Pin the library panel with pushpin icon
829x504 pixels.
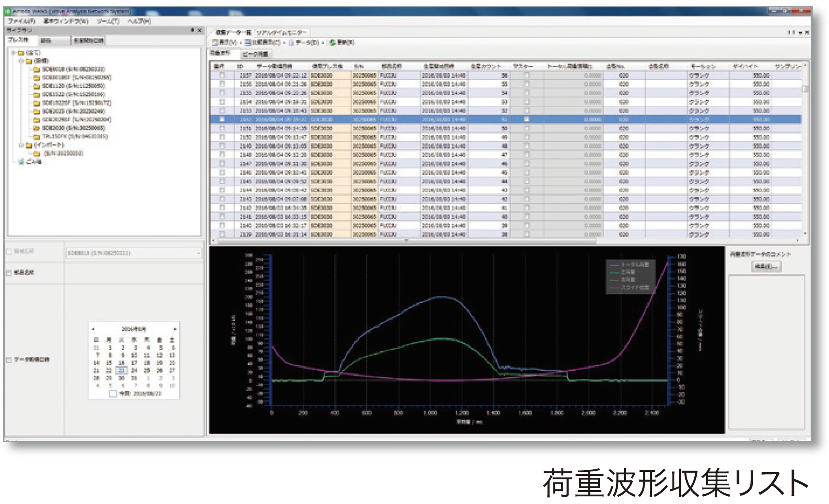point(193,30)
